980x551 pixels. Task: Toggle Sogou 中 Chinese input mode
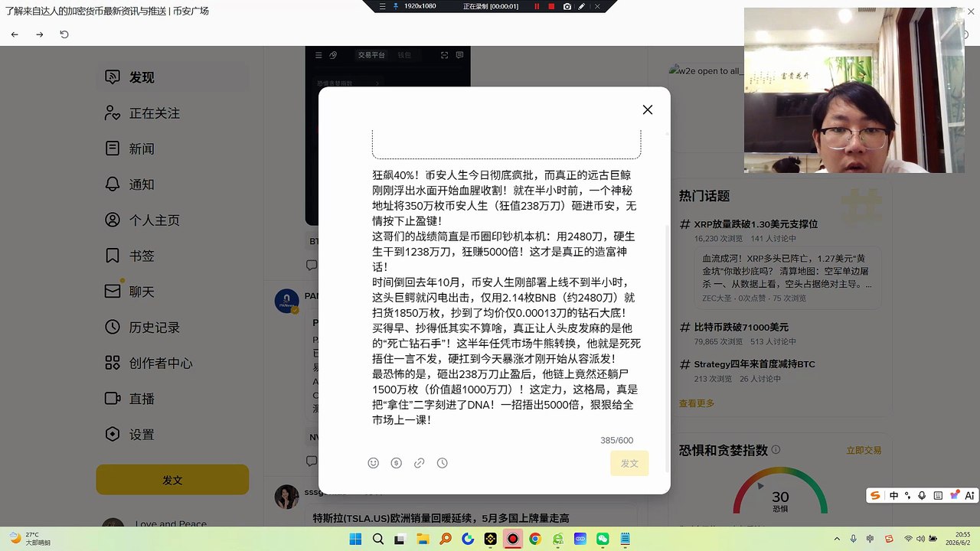tap(893, 496)
